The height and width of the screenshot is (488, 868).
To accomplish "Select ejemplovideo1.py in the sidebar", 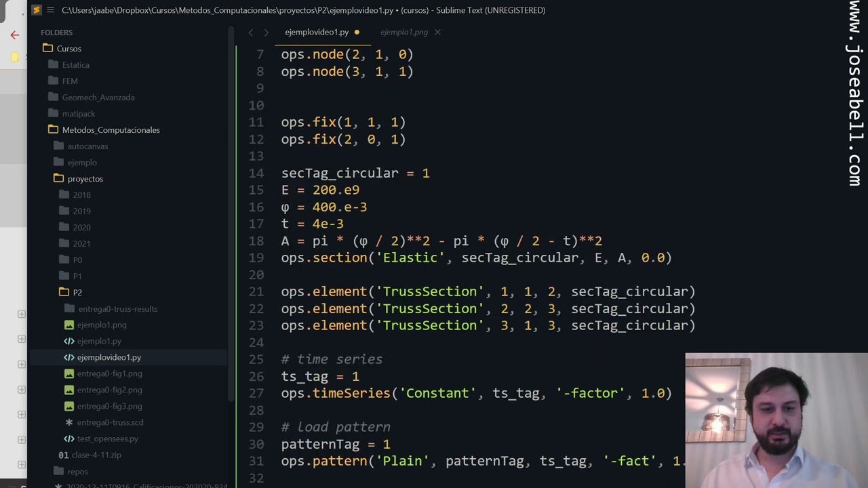I will pyautogui.click(x=109, y=358).
